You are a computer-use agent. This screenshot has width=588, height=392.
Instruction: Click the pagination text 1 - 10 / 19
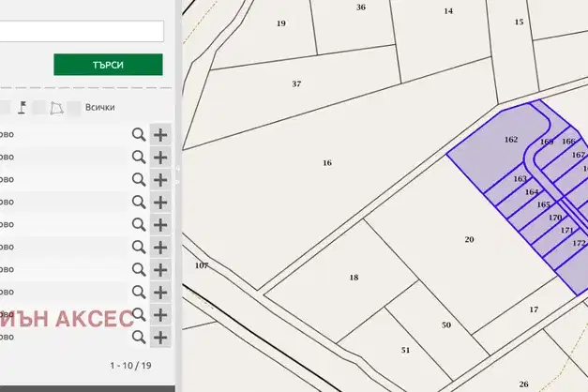coord(130,366)
